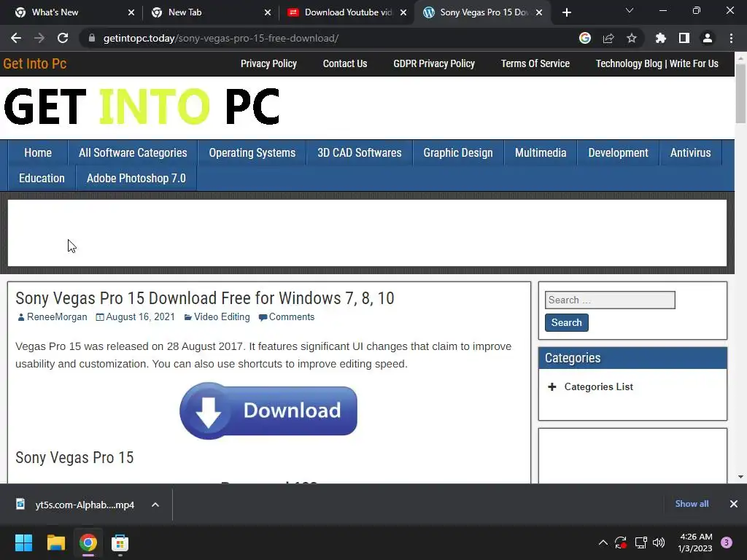Open the Education menu item
This screenshot has width=747, height=560.
[42, 178]
